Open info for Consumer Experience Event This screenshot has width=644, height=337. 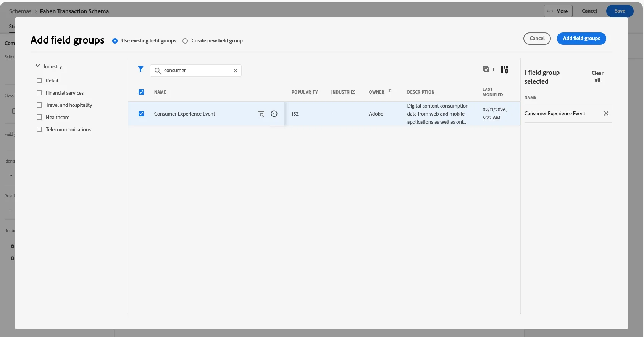pos(274,114)
